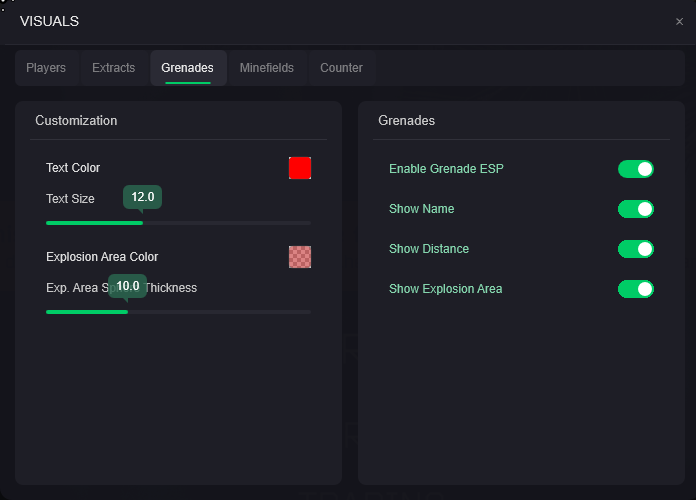This screenshot has height=500, width=696.
Task: Open the Extracts tab
Action: tap(113, 68)
